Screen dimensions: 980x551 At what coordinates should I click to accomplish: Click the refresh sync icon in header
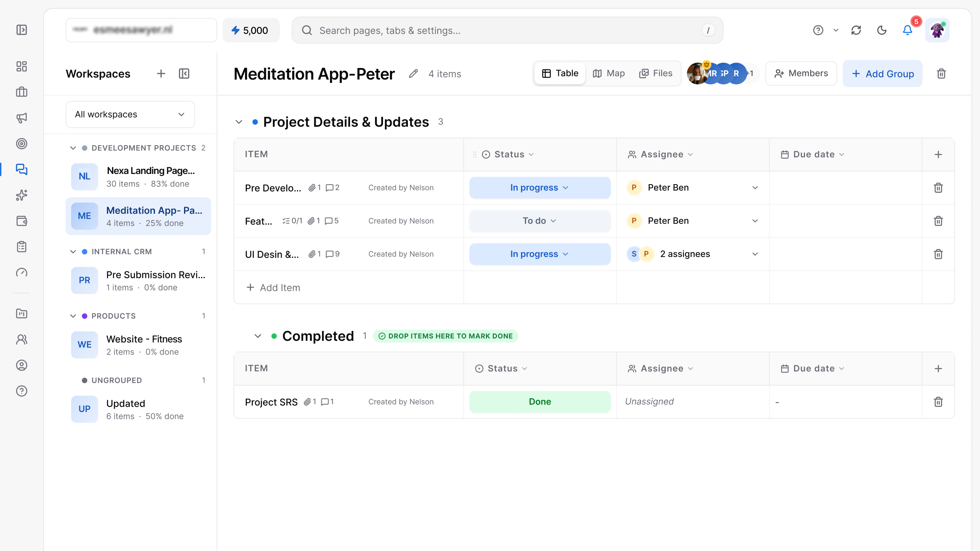[x=856, y=30]
